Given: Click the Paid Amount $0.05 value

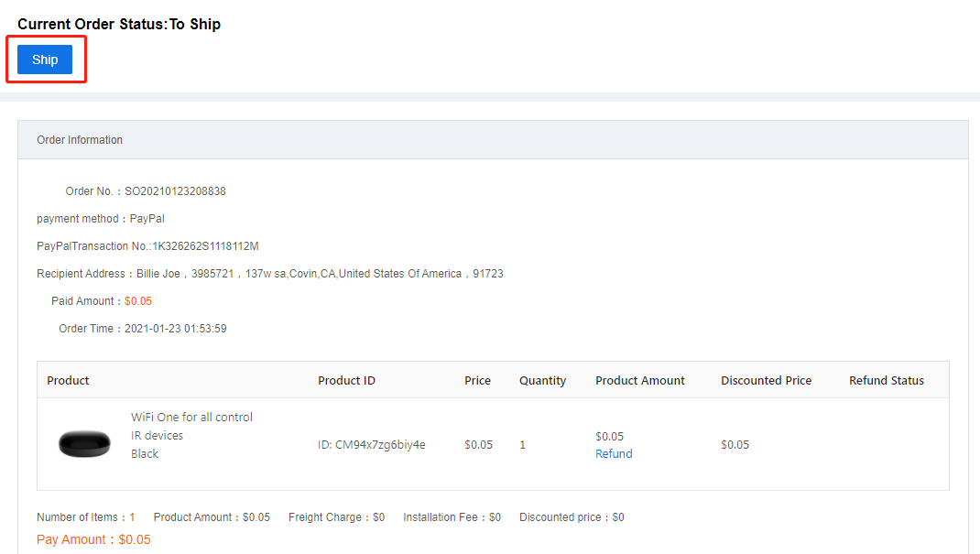Looking at the screenshot, I should click(x=138, y=301).
